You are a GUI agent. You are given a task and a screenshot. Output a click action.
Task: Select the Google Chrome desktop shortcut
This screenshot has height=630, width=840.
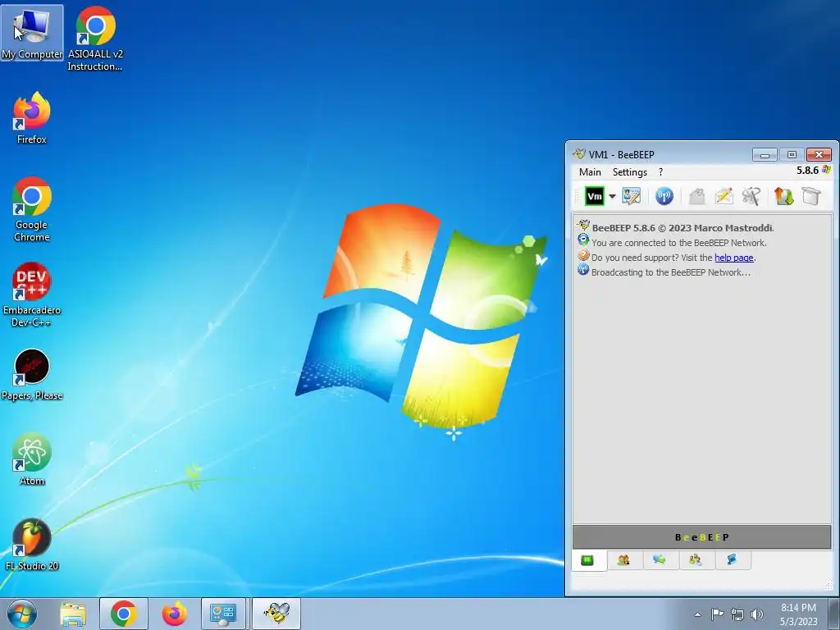pos(32,209)
